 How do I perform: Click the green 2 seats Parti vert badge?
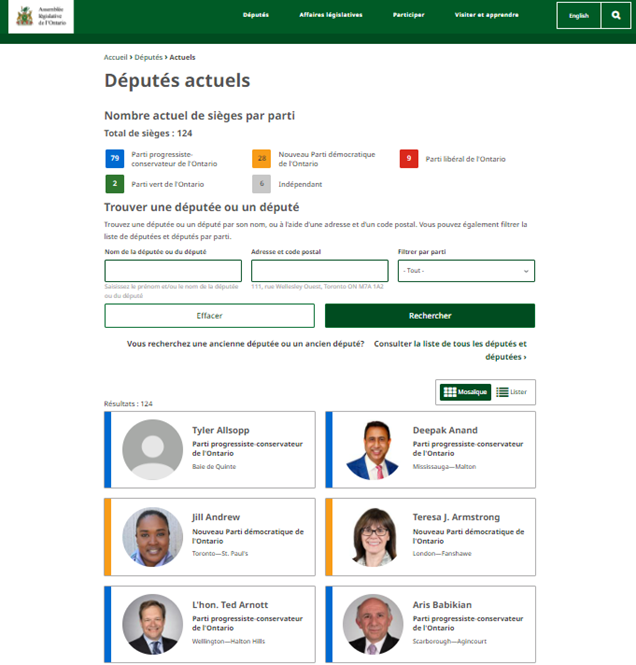114,184
